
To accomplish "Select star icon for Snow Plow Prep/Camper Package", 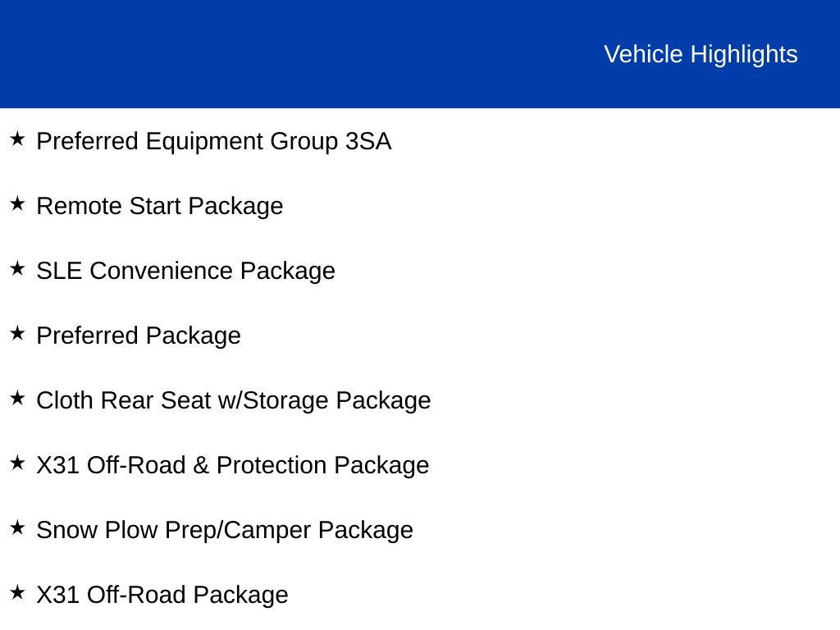I will click(17, 527).
